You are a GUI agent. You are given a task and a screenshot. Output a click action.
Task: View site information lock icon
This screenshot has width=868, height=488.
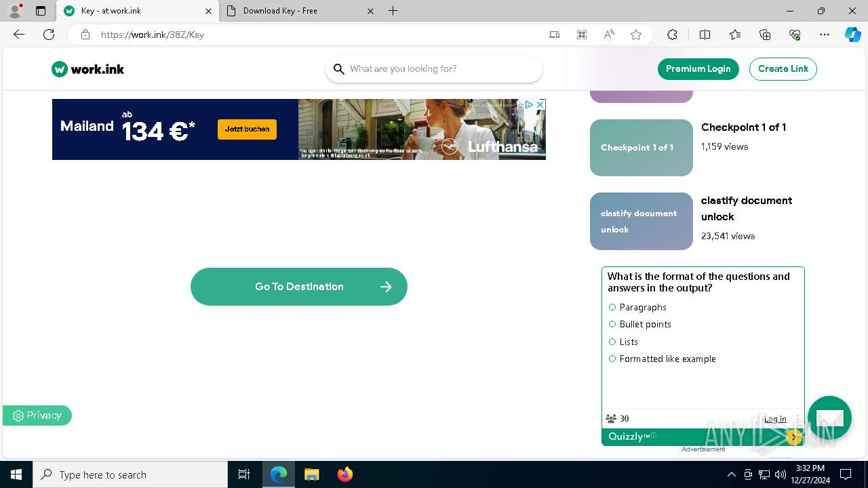[85, 35]
